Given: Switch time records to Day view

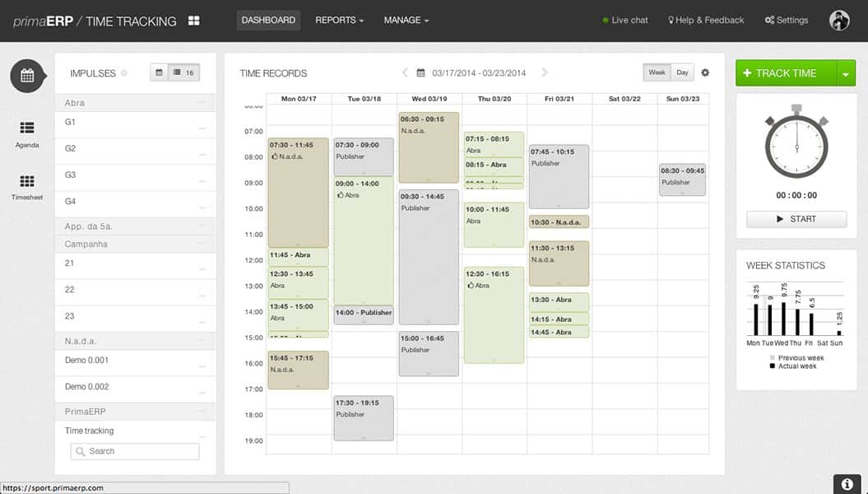Looking at the screenshot, I should [x=682, y=72].
